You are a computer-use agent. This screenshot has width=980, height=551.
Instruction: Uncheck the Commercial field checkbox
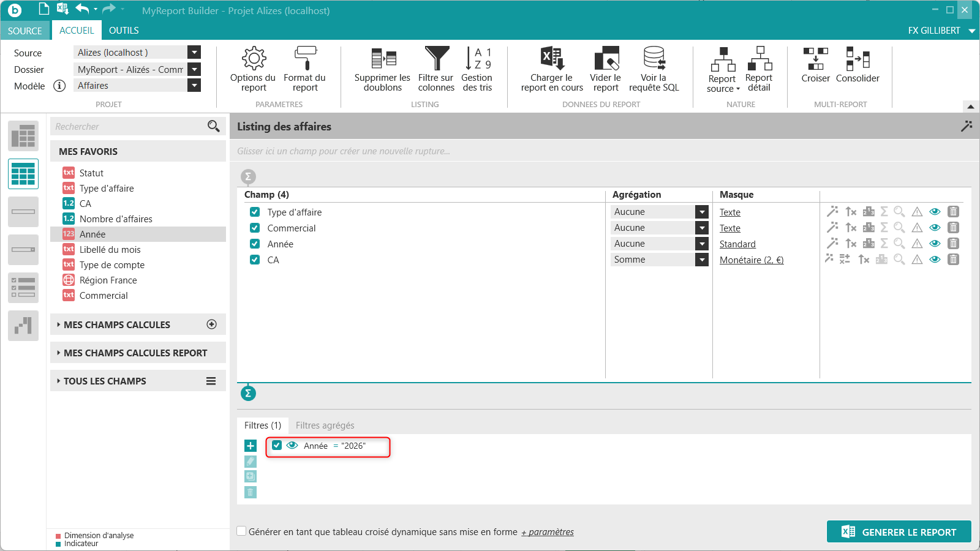[255, 228]
